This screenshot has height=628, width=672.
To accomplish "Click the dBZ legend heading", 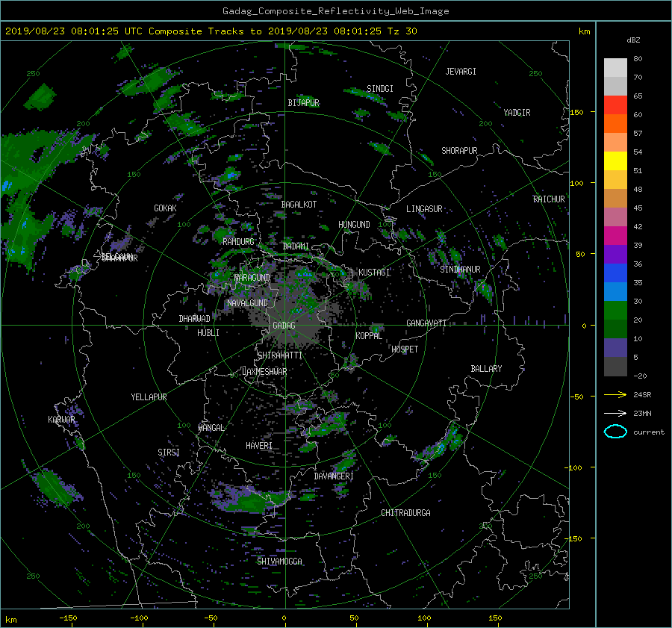I will tap(633, 40).
